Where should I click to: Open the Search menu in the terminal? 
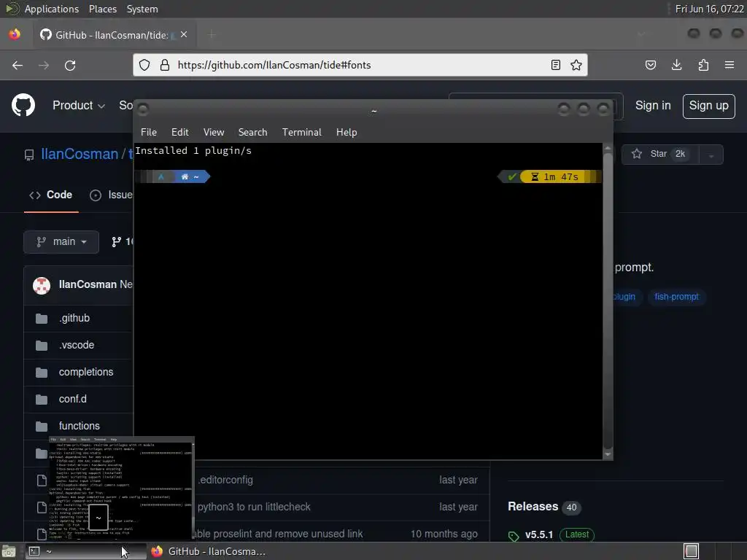(x=252, y=133)
